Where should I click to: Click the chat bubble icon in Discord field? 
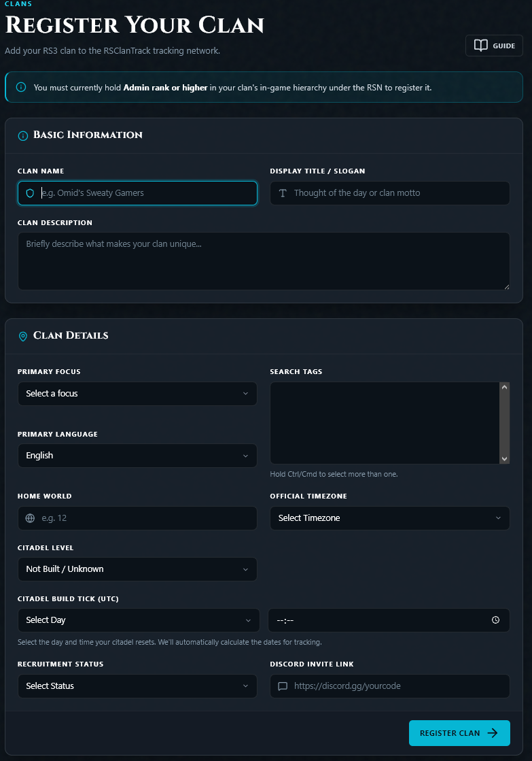(x=282, y=686)
